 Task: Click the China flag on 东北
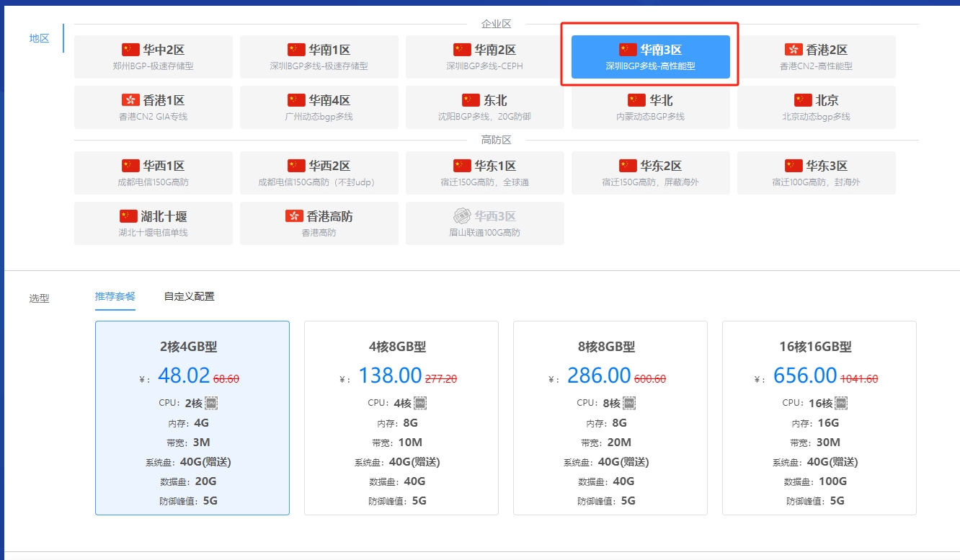pyautogui.click(x=471, y=100)
